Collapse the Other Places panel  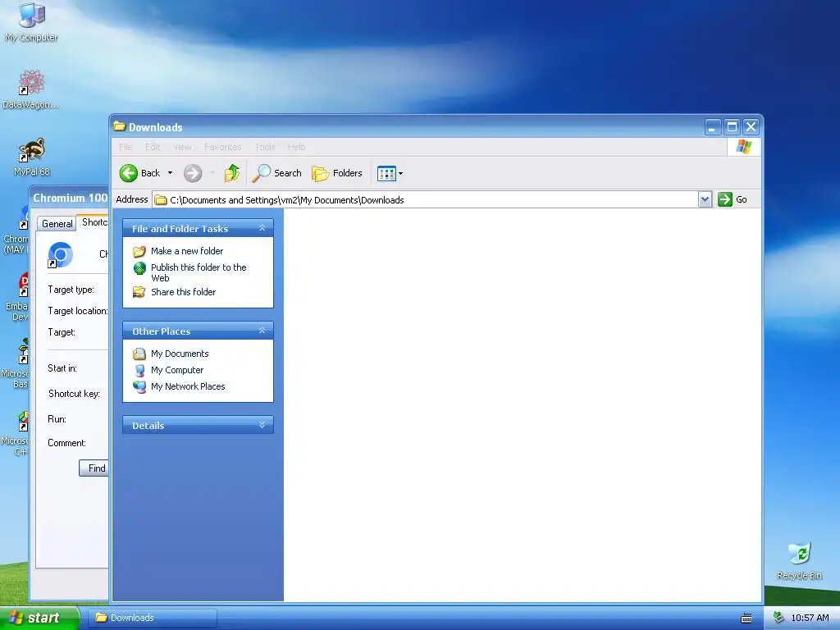point(262,331)
